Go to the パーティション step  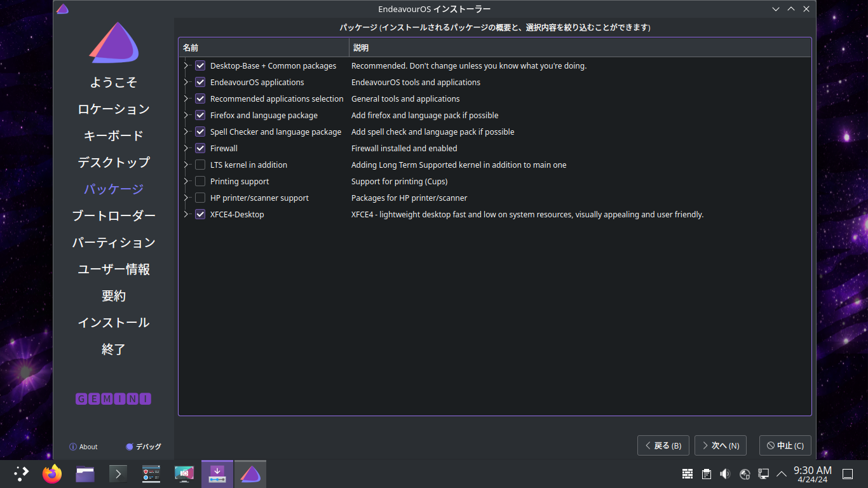(x=114, y=243)
